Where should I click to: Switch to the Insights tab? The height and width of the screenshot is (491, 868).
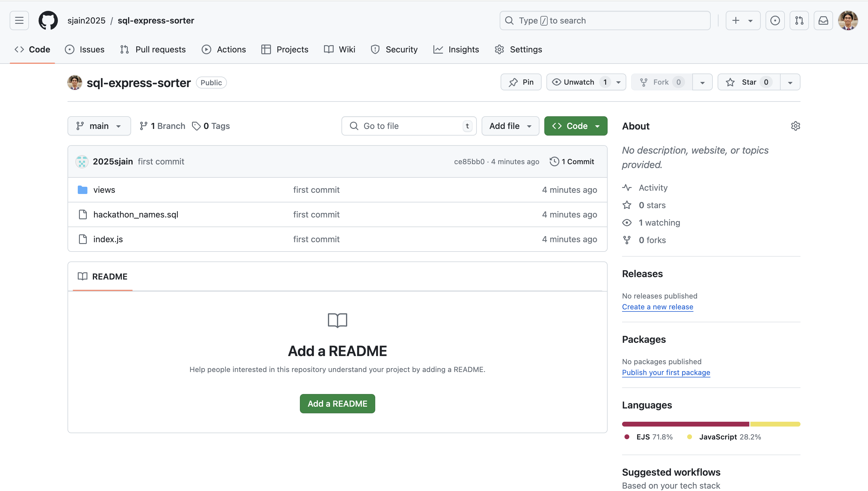(x=456, y=49)
